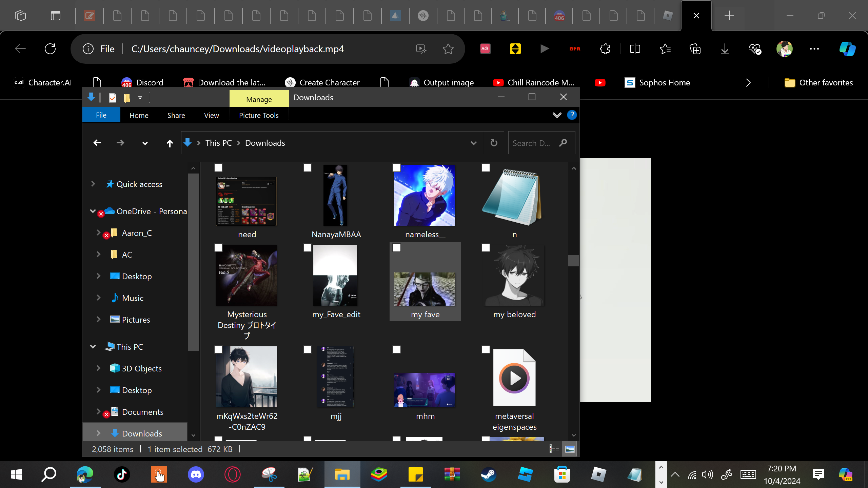Screen dimensions: 868x488
Task: Select the Manage contextual tab
Action: (x=259, y=99)
